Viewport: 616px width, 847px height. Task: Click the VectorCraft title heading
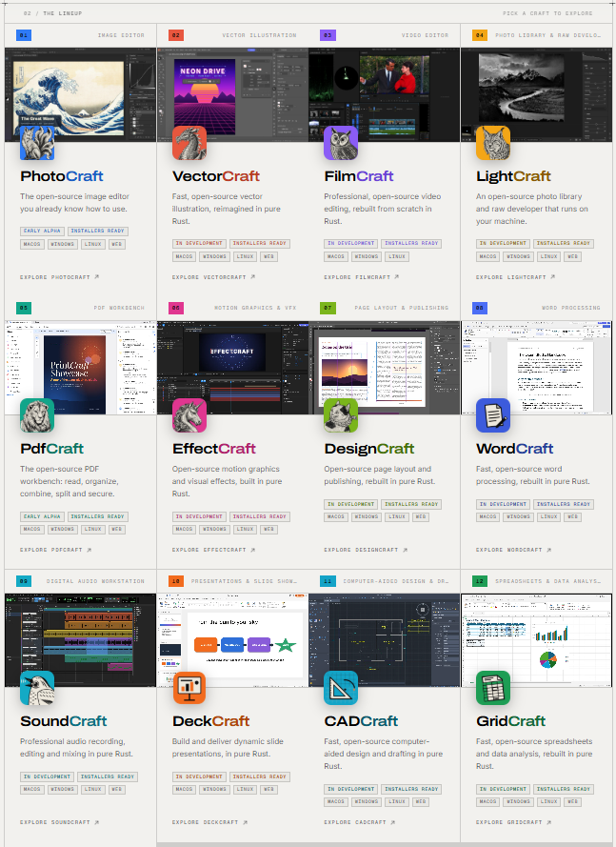216,176
